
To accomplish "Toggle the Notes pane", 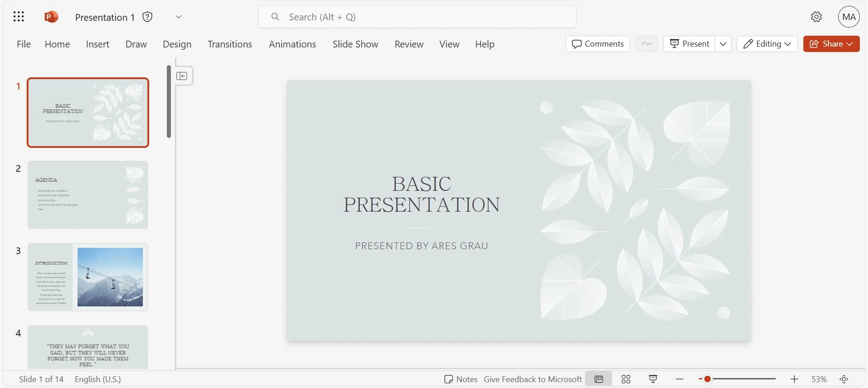I will (x=461, y=379).
